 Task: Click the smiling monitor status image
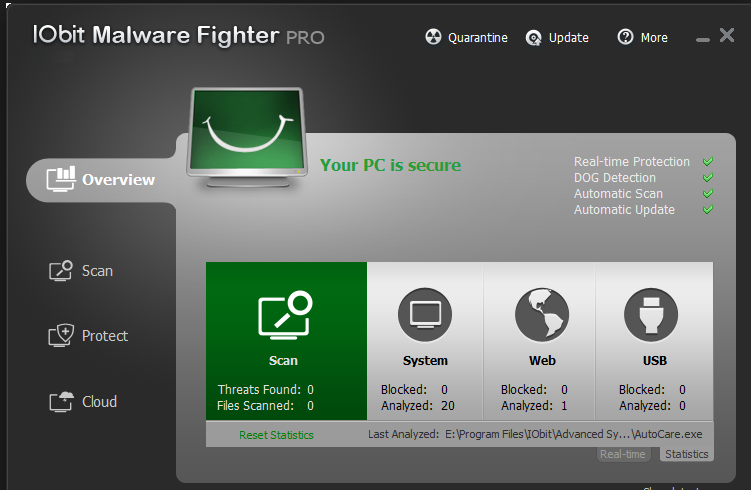tap(247, 137)
